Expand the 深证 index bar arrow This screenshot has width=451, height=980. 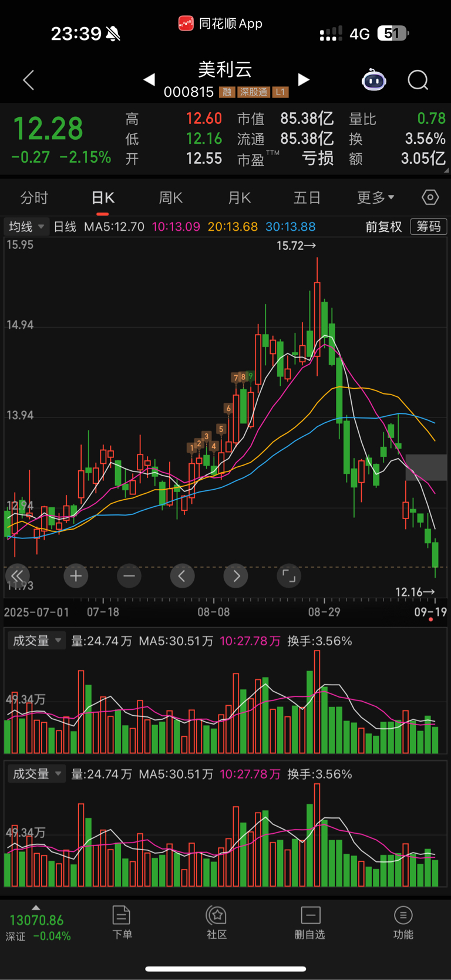tap(36, 908)
